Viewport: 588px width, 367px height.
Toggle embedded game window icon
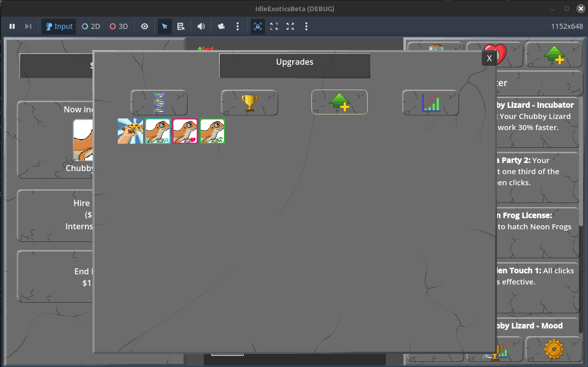[x=258, y=26]
